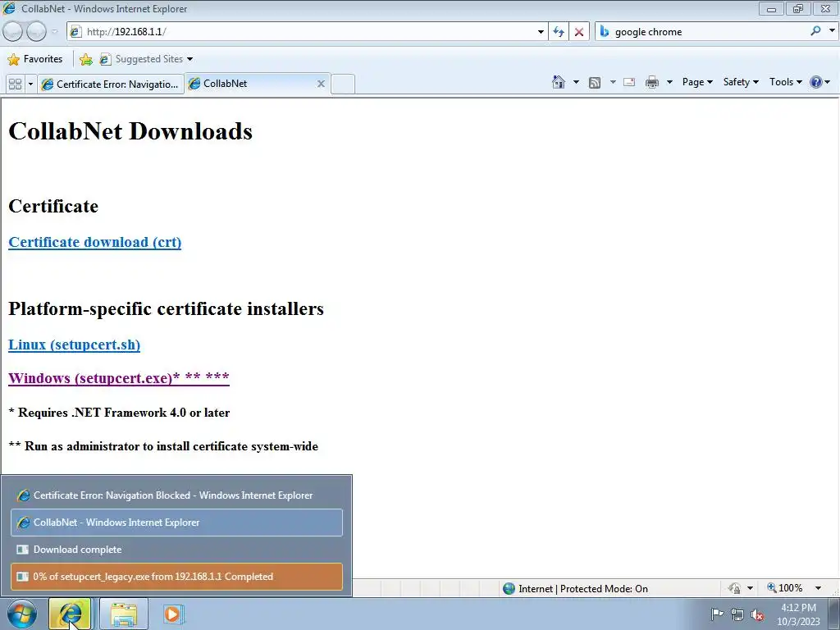Select the CollabNet tab

[251, 84]
